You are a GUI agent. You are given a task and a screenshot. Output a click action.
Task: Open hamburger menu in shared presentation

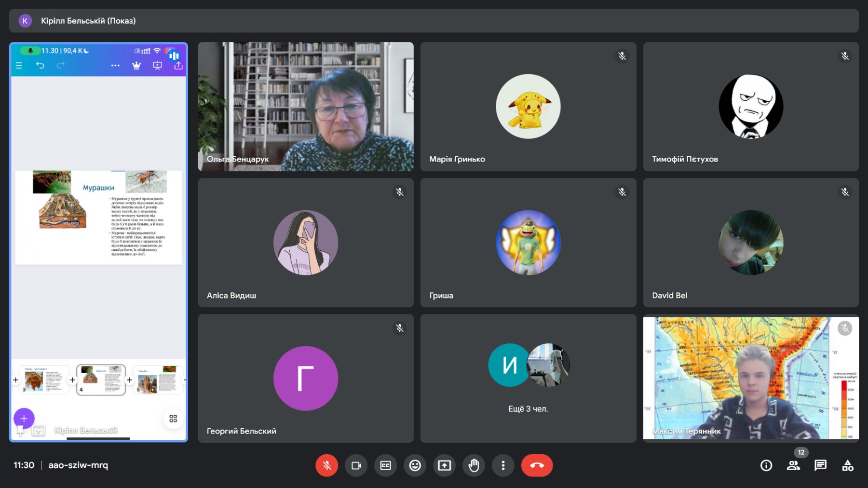coord(19,66)
